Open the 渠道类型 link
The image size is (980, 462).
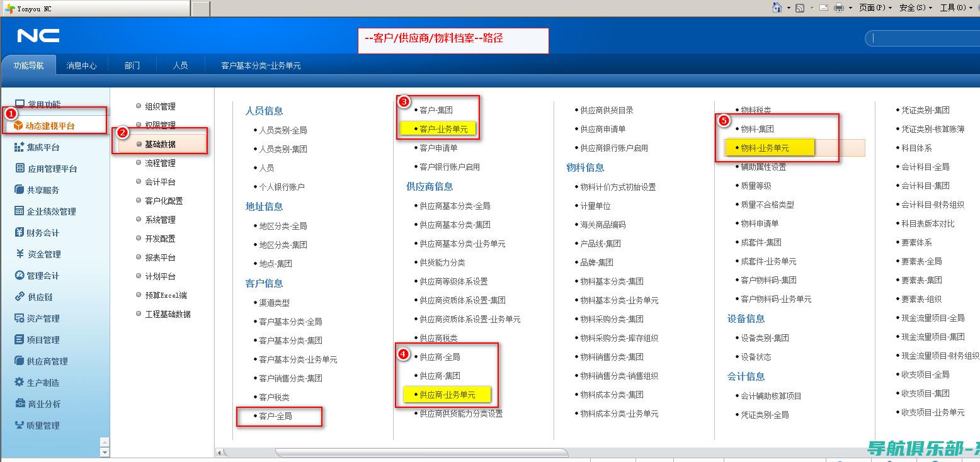(x=274, y=303)
